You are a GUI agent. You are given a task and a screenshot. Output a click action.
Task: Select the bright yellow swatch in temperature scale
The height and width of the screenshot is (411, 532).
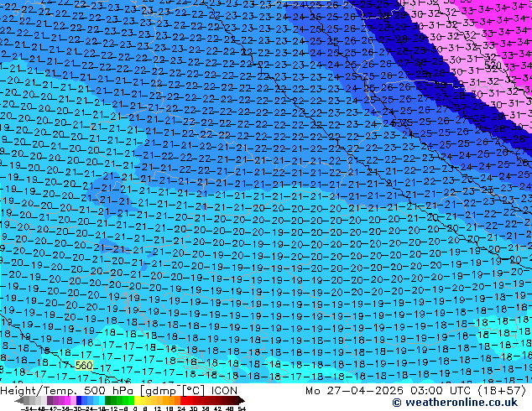point(137,401)
